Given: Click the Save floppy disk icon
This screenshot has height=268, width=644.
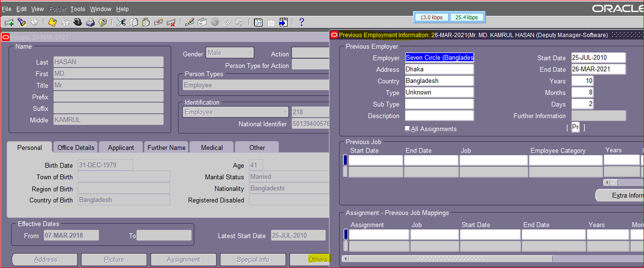Looking at the screenshot, I should tap(53, 22).
